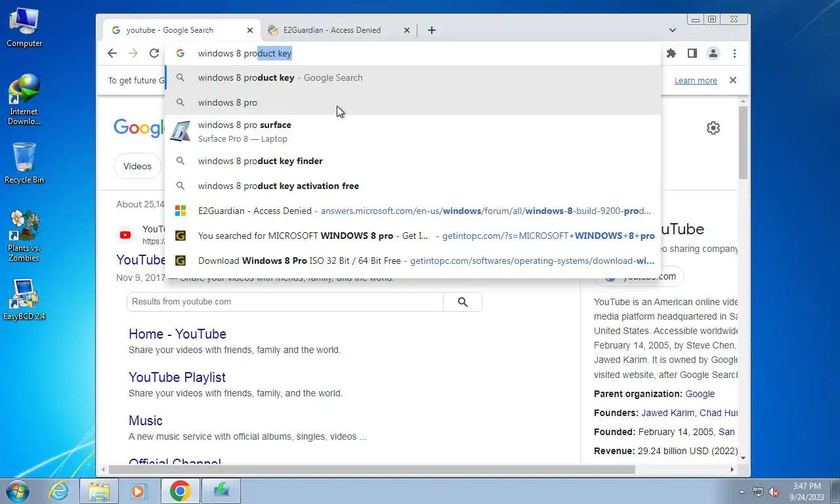
Task: Reload the page with the refresh icon
Action: click(x=154, y=53)
